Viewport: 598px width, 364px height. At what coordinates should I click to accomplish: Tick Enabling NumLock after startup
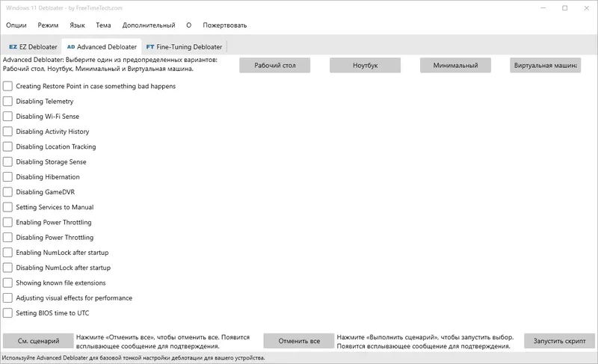click(x=7, y=253)
